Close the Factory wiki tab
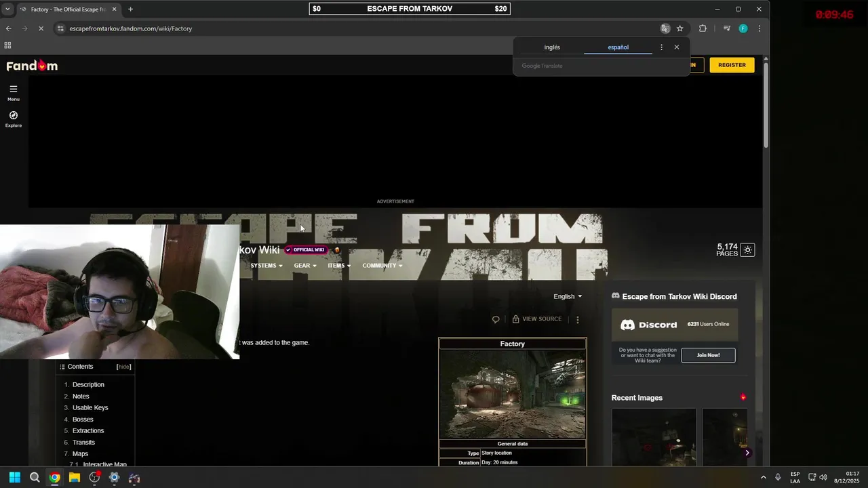 coord(114,9)
